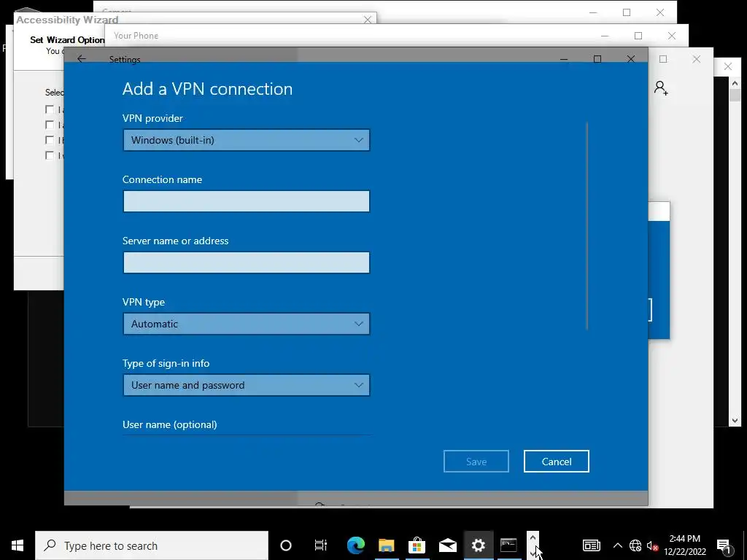
Task: Maximize the Your Phone window
Action: click(x=638, y=36)
